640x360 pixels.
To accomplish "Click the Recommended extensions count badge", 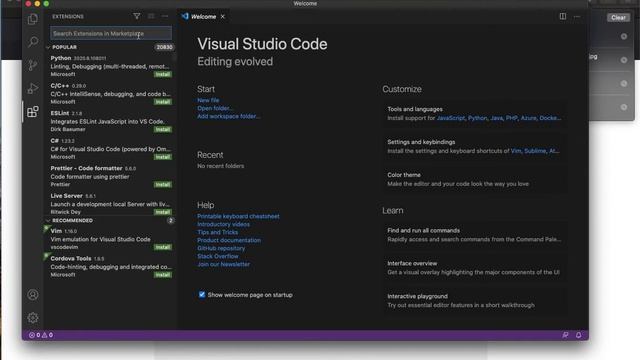I will click(x=170, y=220).
